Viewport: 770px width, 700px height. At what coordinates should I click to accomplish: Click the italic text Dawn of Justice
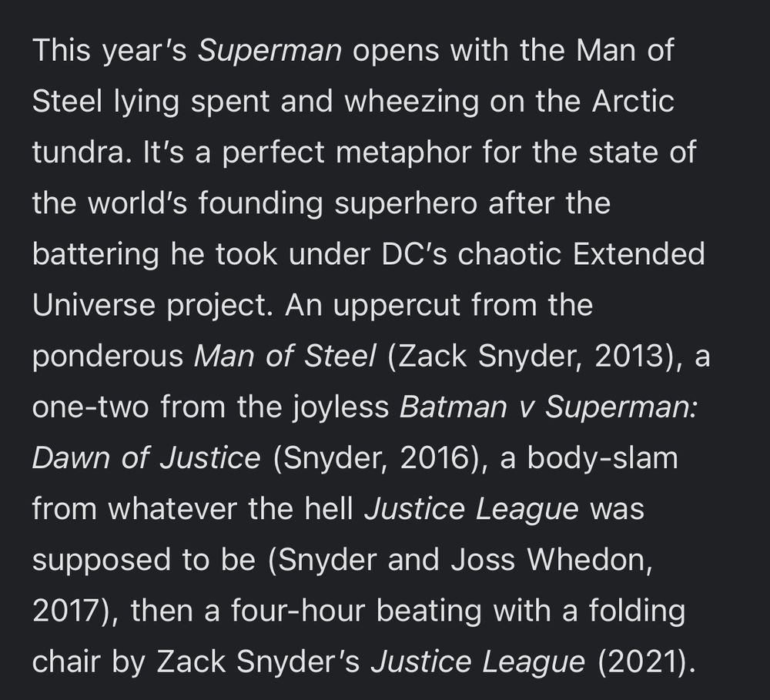[146, 458]
